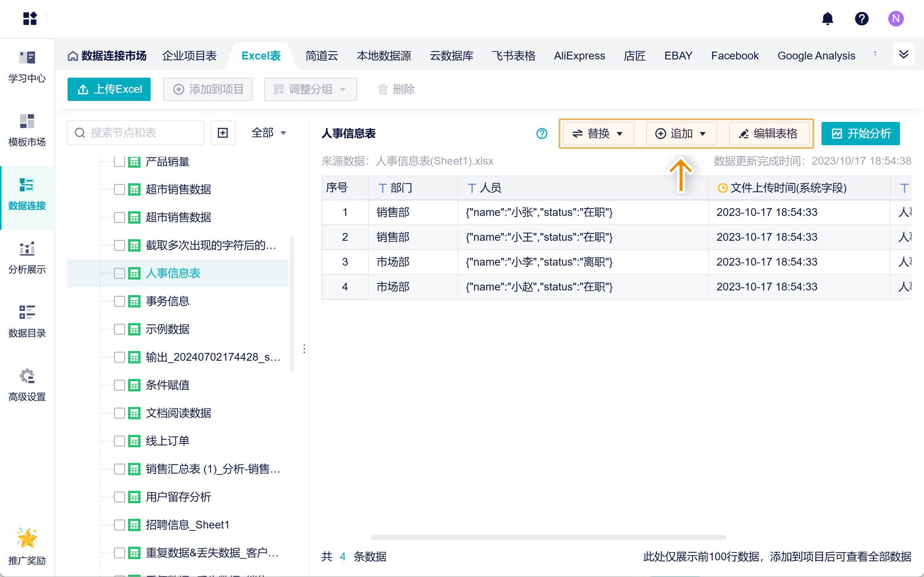Viewport: 924px width, 577px height.
Task: Switch to the 简道云 tab
Action: pos(321,56)
